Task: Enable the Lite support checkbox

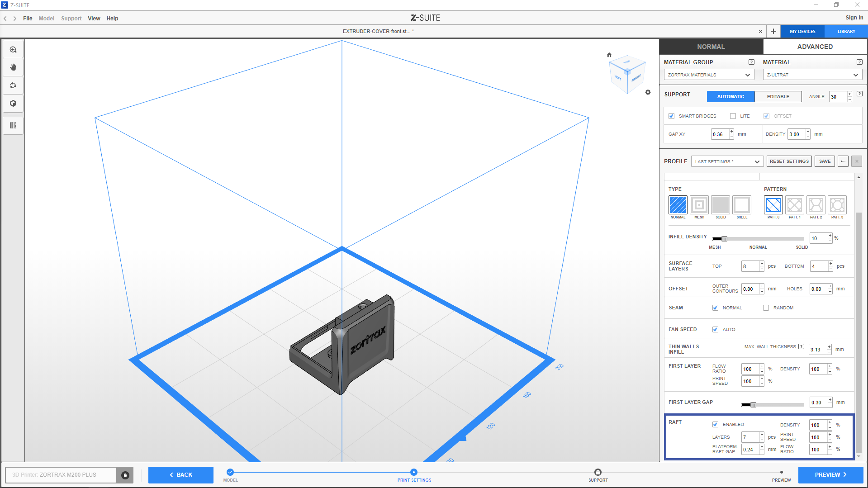Action: (733, 116)
